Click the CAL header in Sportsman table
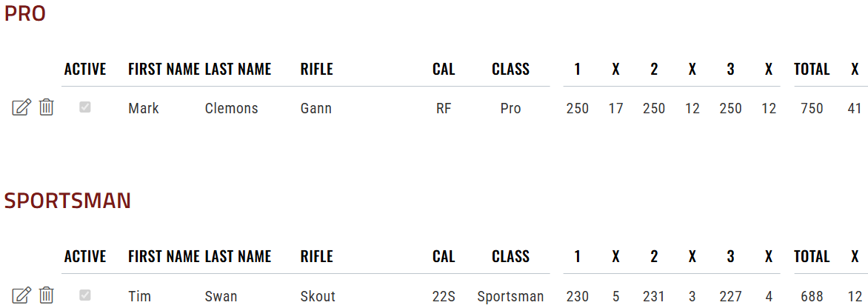Image resolution: width=868 pixels, height=308 pixels. (444, 257)
